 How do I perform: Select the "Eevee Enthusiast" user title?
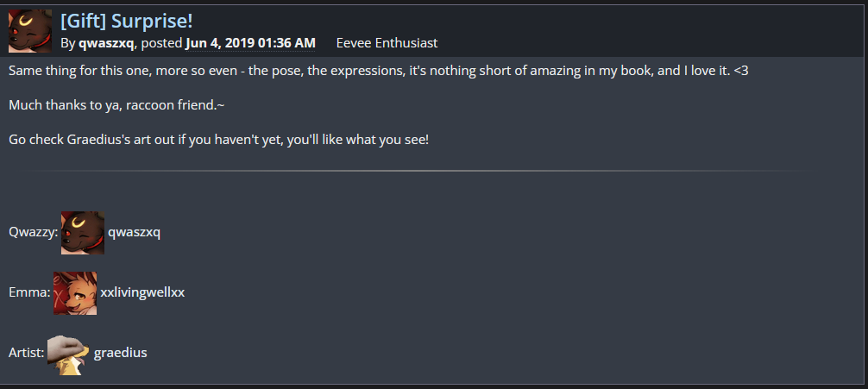387,42
